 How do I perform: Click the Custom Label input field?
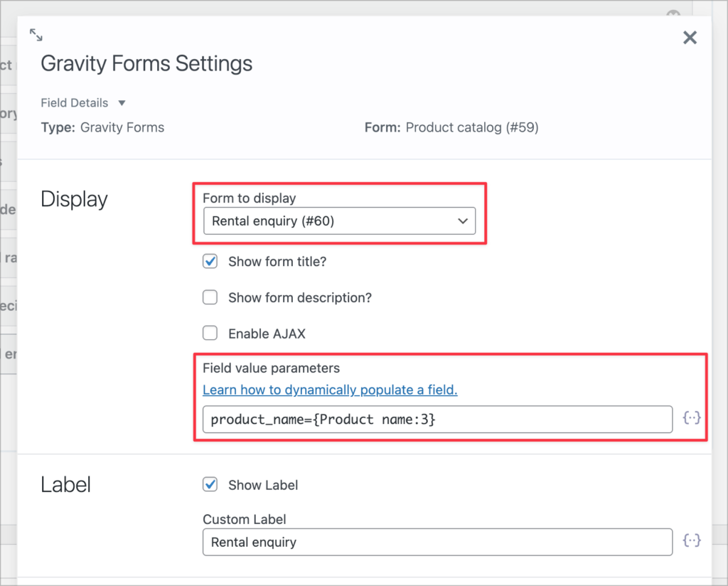click(437, 542)
